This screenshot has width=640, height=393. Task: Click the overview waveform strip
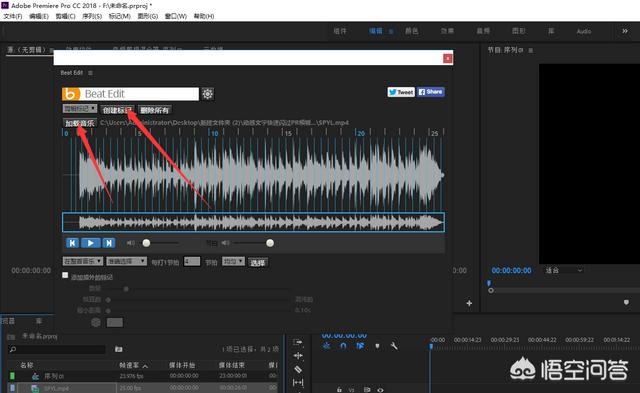253,222
